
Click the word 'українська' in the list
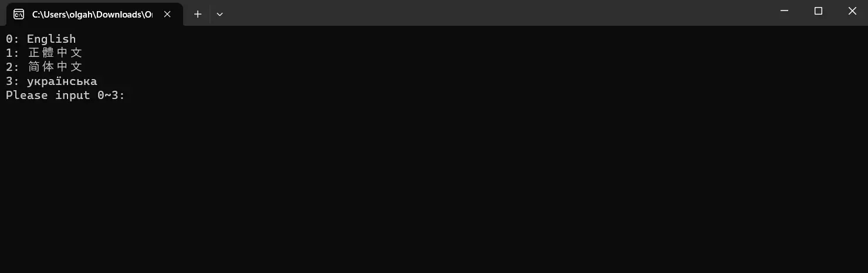tap(62, 81)
